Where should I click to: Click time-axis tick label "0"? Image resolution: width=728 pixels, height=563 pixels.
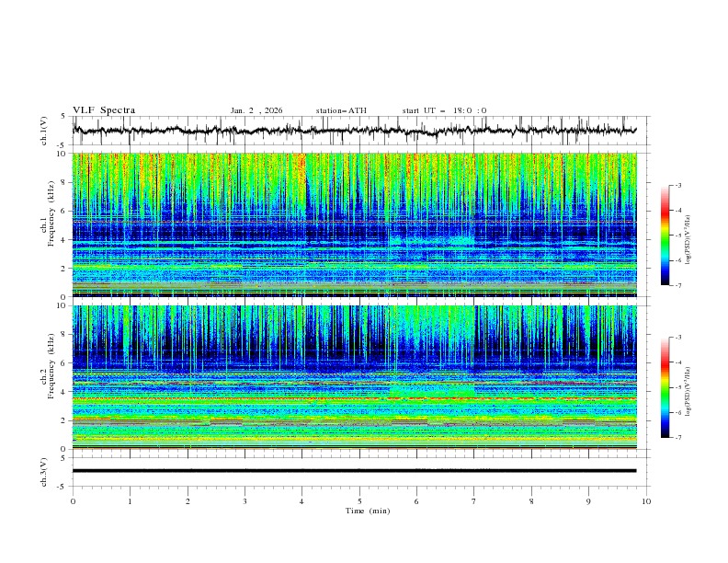[x=73, y=501]
